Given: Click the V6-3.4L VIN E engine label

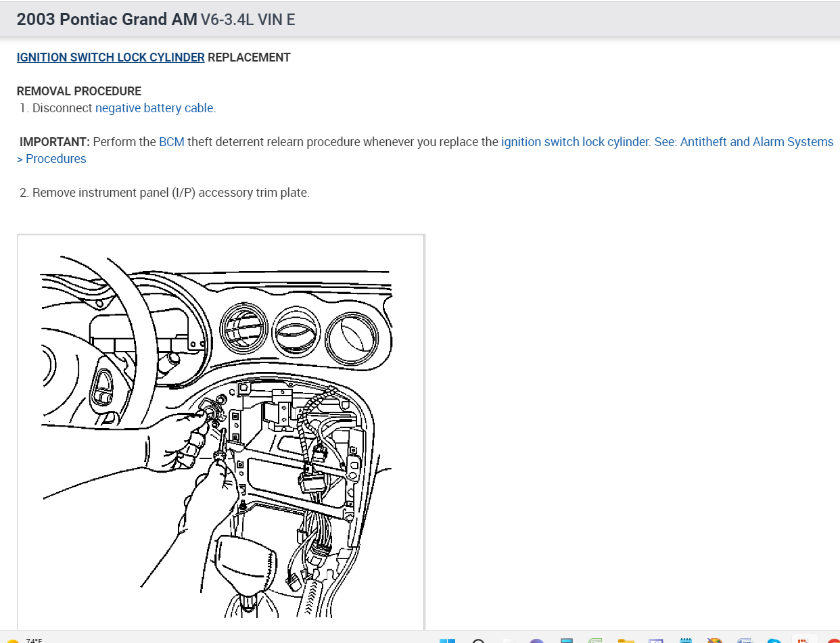Looking at the screenshot, I should point(248,20).
